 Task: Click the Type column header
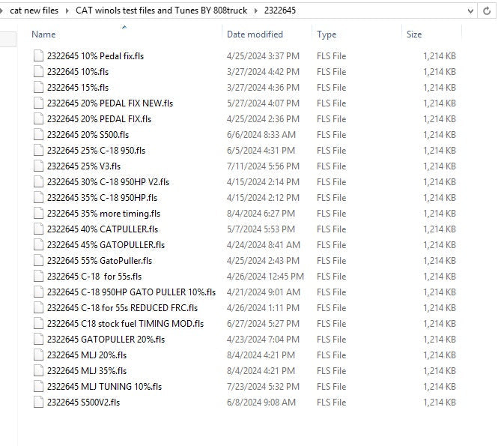tap(327, 34)
